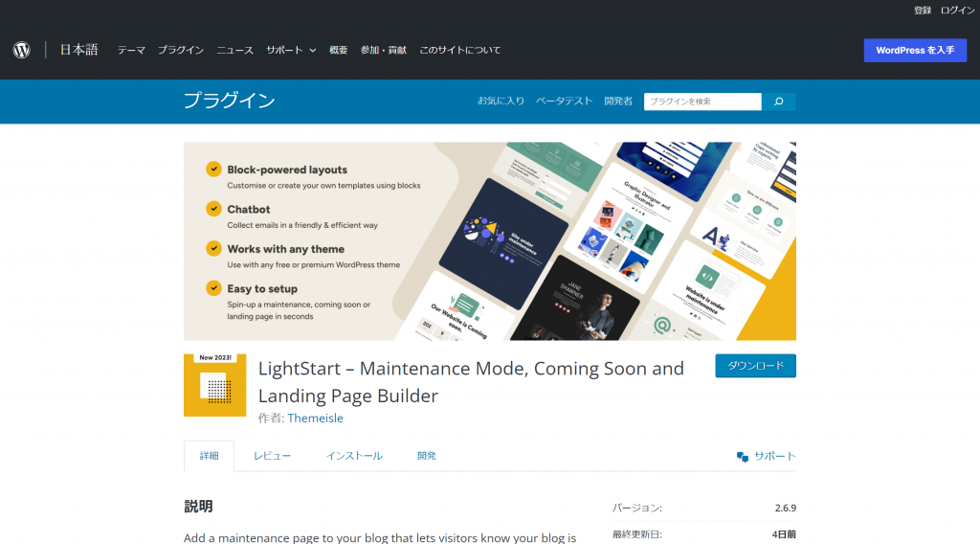Click the LightStart plugin icon thumbnail

pyautogui.click(x=215, y=385)
